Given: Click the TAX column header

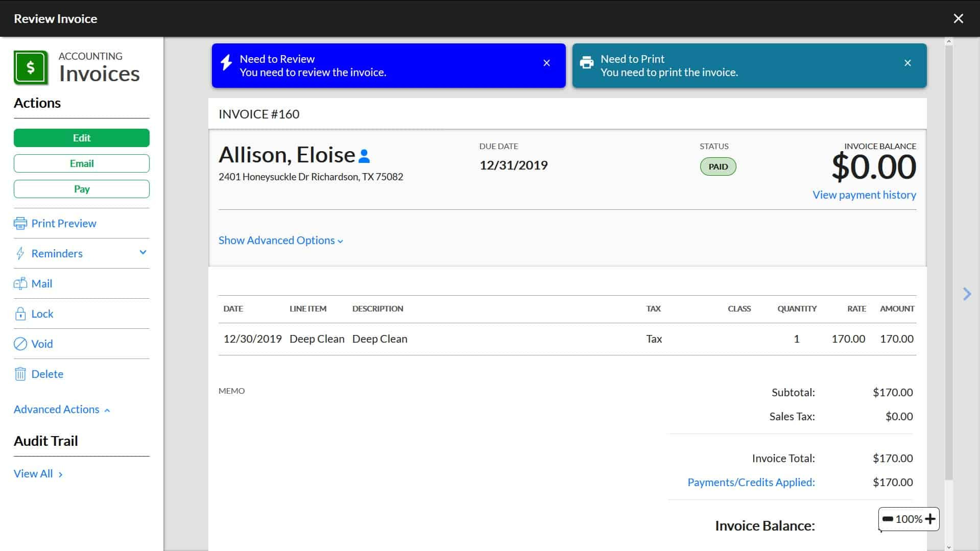Looking at the screenshot, I should pos(653,308).
